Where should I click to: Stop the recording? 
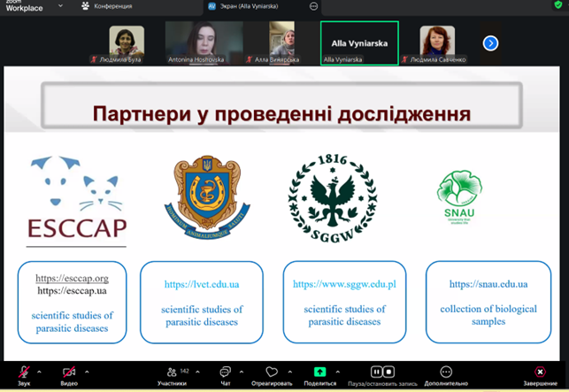click(390, 373)
